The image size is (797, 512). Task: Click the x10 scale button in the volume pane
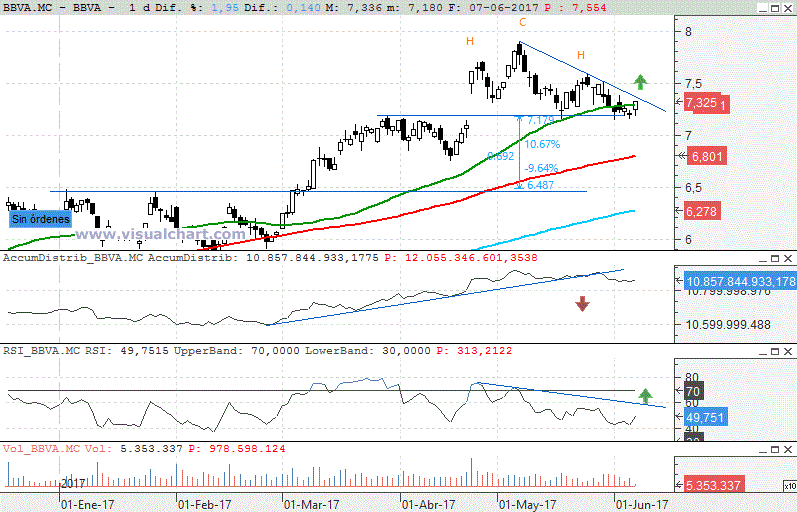[x=790, y=487]
